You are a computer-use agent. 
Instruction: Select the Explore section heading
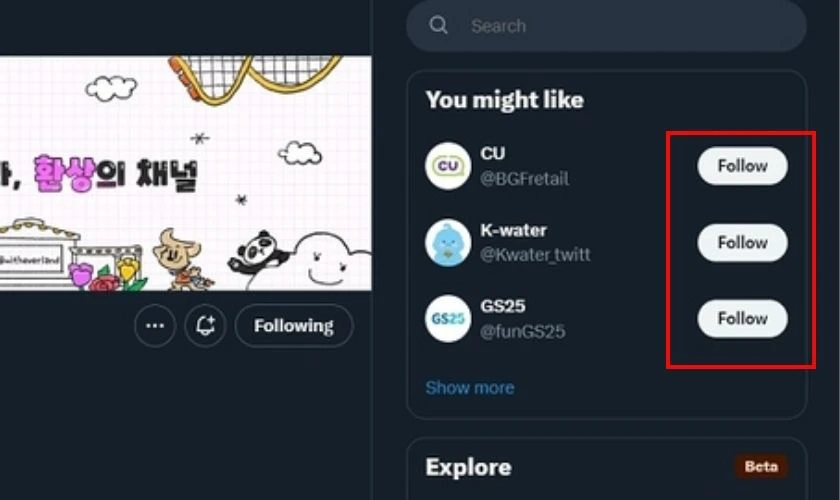(468, 467)
